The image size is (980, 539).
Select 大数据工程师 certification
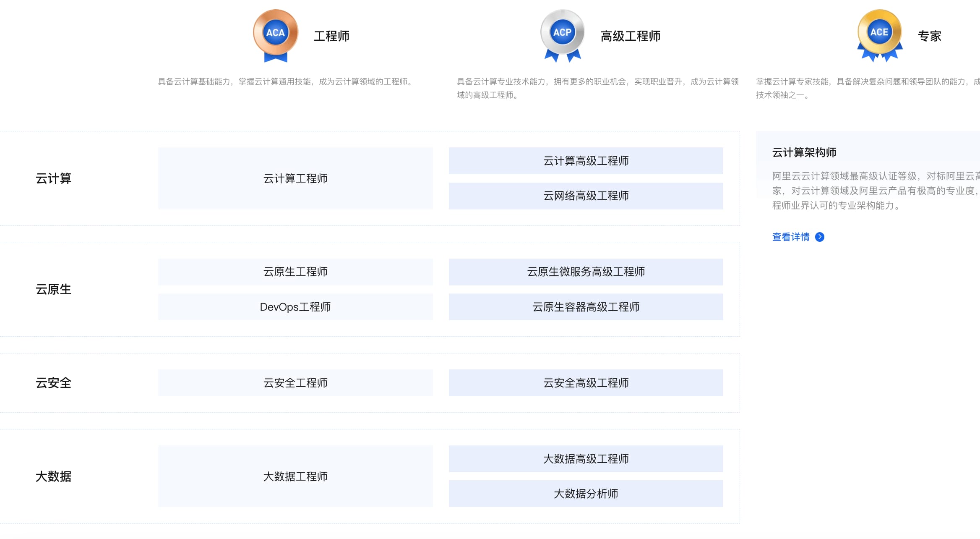point(295,476)
